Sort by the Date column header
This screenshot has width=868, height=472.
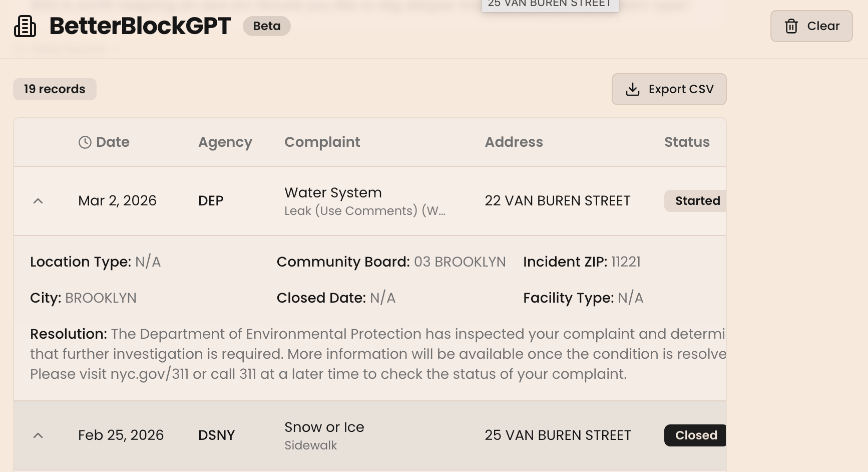click(113, 142)
